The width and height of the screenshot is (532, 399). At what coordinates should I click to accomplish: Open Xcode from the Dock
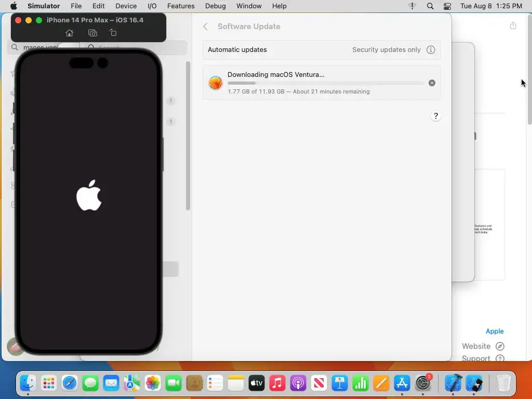coord(453,383)
